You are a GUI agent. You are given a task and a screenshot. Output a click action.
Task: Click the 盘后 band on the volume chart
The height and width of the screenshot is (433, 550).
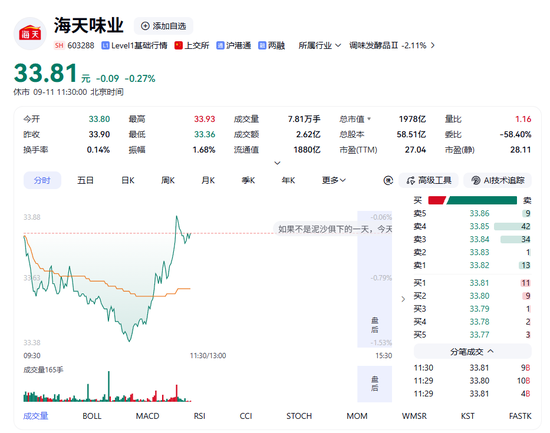click(375, 384)
